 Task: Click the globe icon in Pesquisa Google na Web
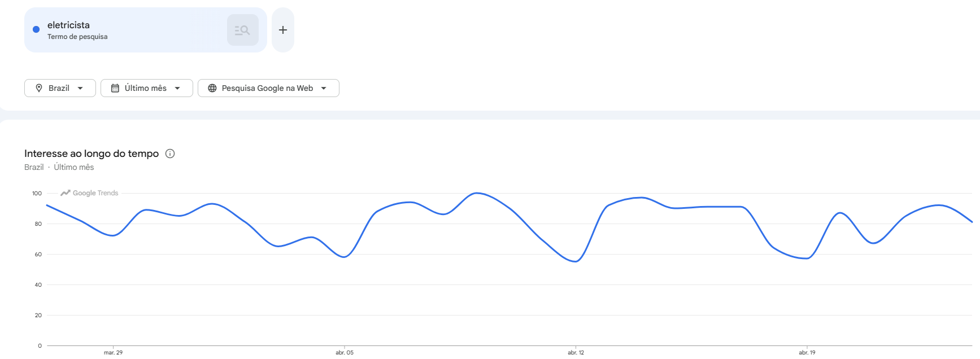point(212,88)
